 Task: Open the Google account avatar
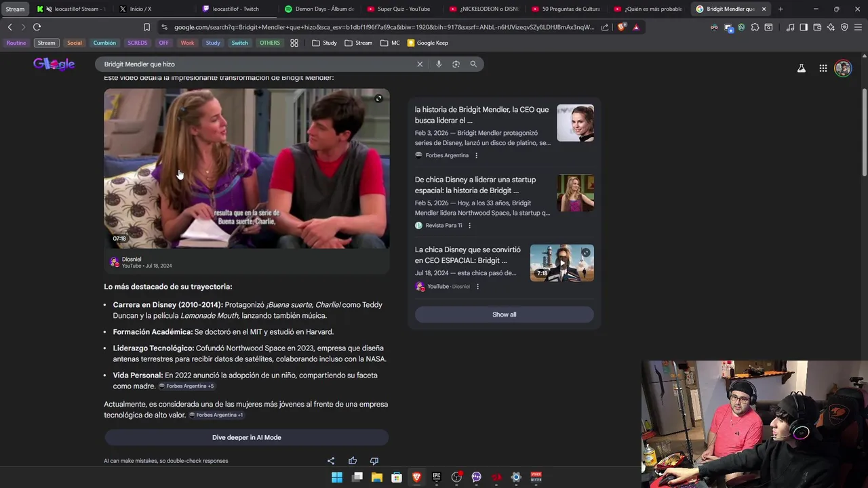tap(843, 68)
